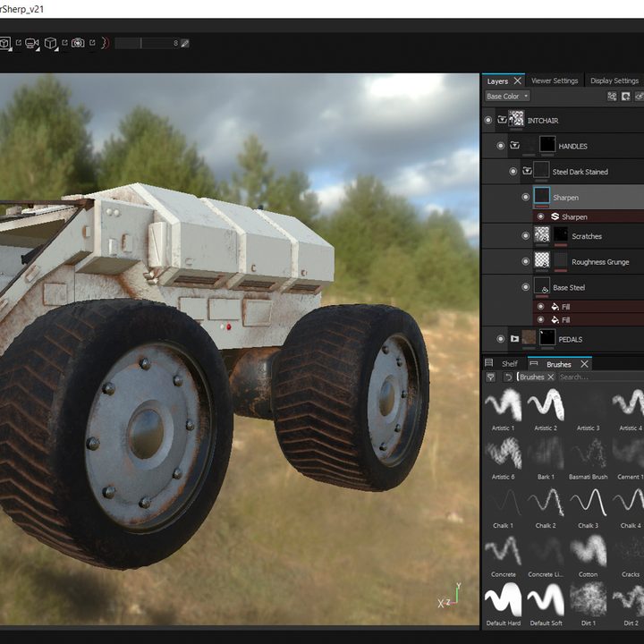Screen dimensions: 644x644
Task: Close the Layers panel tab
Action: (518, 80)
